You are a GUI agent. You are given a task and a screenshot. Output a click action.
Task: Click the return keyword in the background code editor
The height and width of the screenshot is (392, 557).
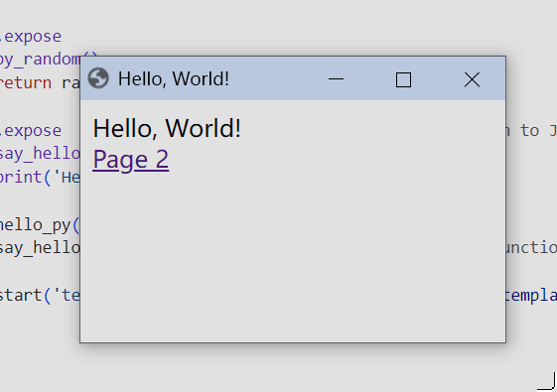click(x=26, y=82)
